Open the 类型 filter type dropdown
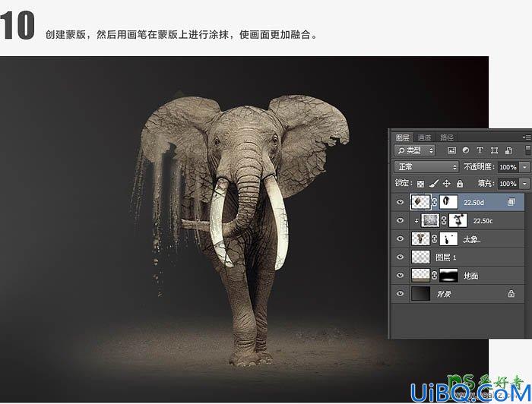The width and height of the screenshot is (532, 404). (x=415, y=150)
